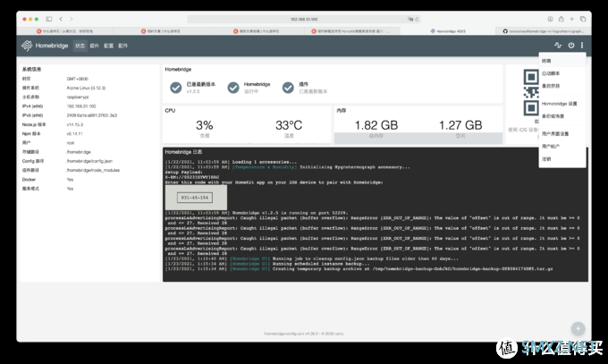Click the Alpine Linux (3.12.3) OS value
Image resolution: width=608 pixels, height=364 pixels.
[86, 88]
